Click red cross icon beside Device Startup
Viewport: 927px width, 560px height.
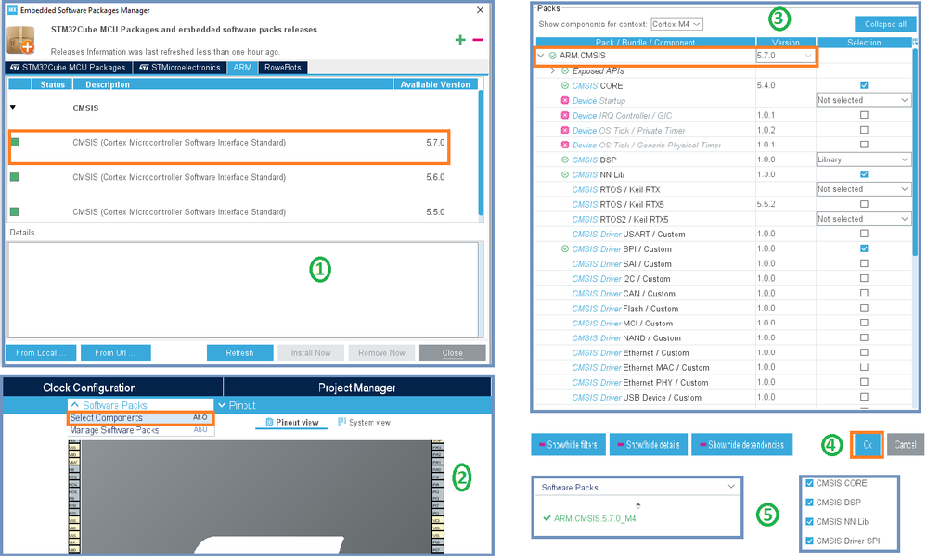click(x=564, y=100)
